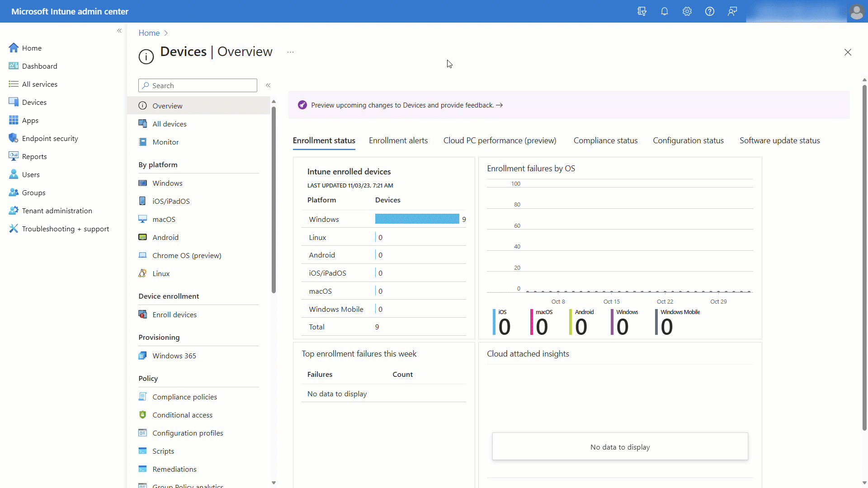
Task: Collapse the main left navigation pane
Action: click(119, 31)
